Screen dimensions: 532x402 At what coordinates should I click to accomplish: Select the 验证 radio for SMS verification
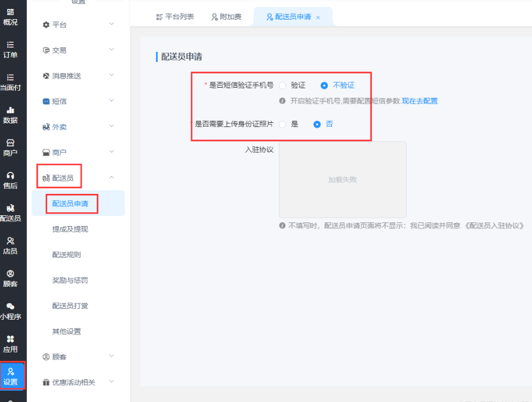282,85
